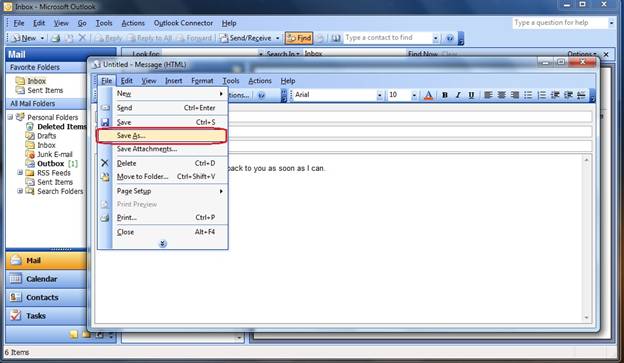Toggle Underline formatting in the message window
This screenshot has width=624, height=363.
[471, 95]
